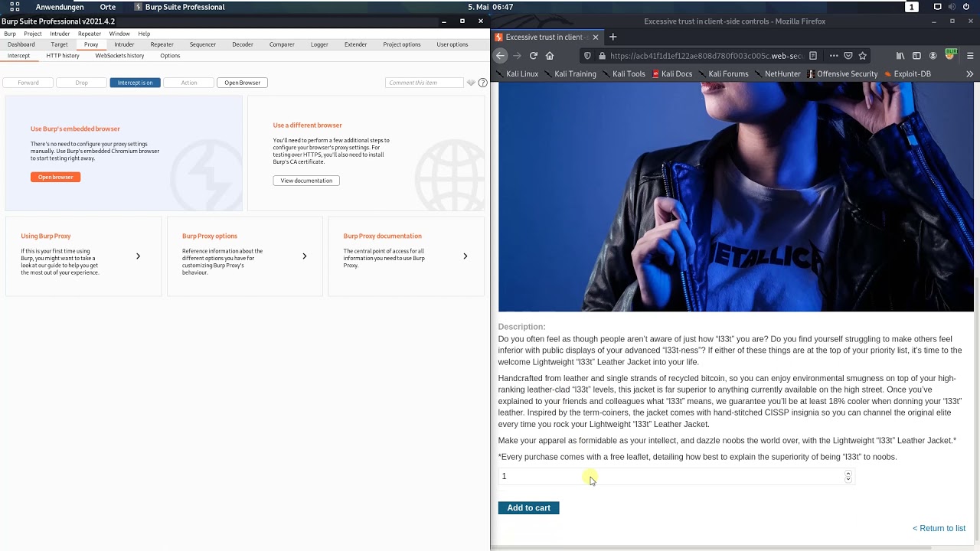
Task: Switch to the User options tab
Action: (452, 44)
